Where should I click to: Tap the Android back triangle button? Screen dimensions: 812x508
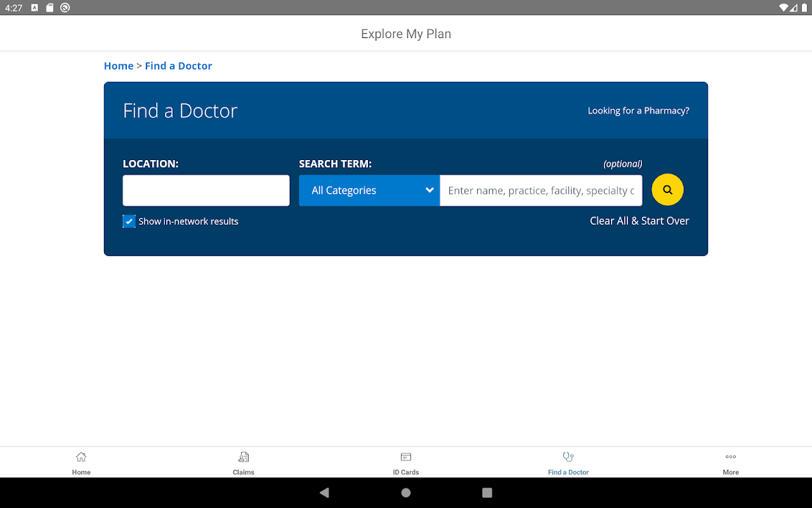pos(324,493)
